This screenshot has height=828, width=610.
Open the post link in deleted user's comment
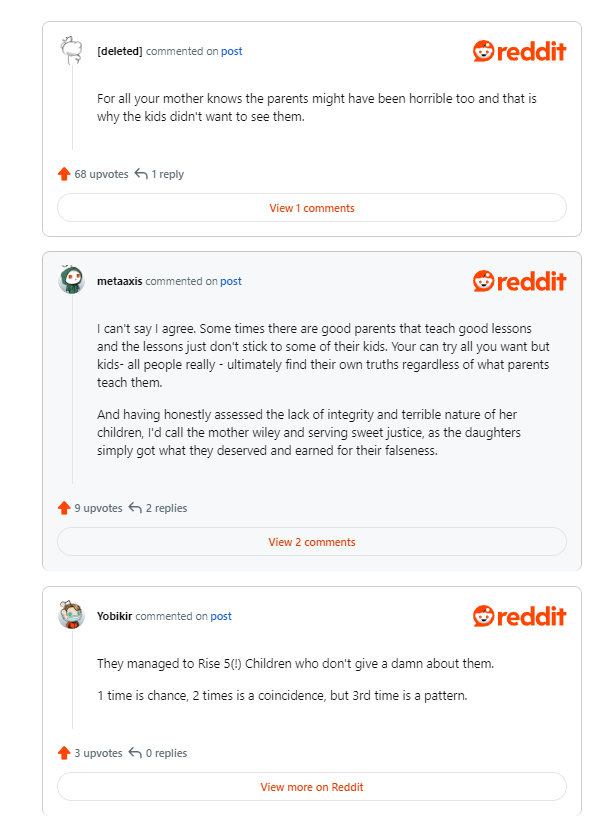coord(231,51)
